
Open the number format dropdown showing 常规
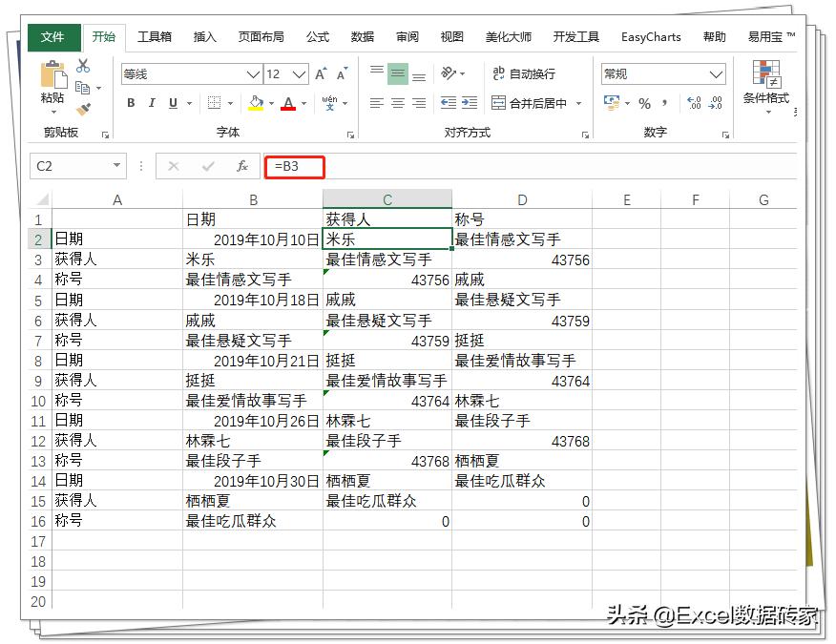tap(716, 74)
